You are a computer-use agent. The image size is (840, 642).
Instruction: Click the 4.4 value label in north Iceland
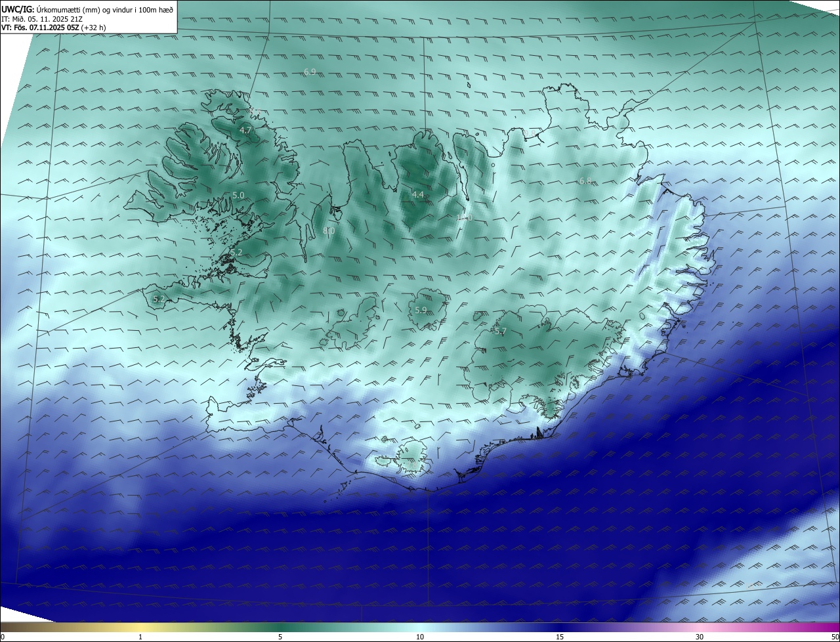pos(418,194)
